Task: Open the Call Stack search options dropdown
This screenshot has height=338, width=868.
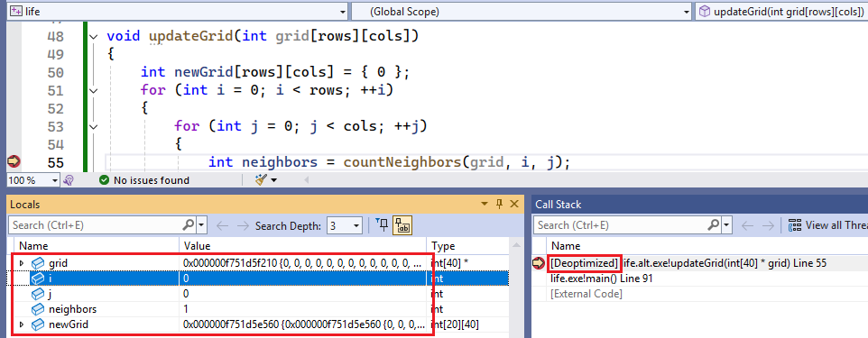Action: pyautogui.click(x=725, y=225)
